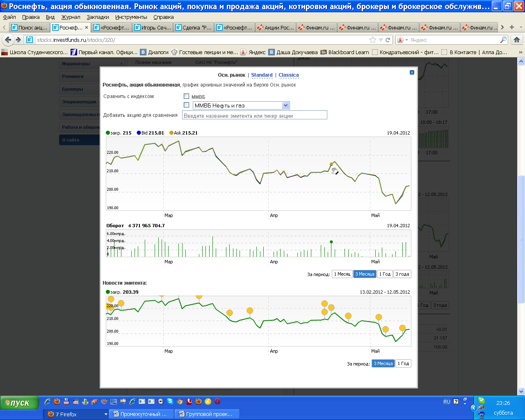Open the Blackboard Learn bookmark
This screenshot has width=525, height=420.
345,52
